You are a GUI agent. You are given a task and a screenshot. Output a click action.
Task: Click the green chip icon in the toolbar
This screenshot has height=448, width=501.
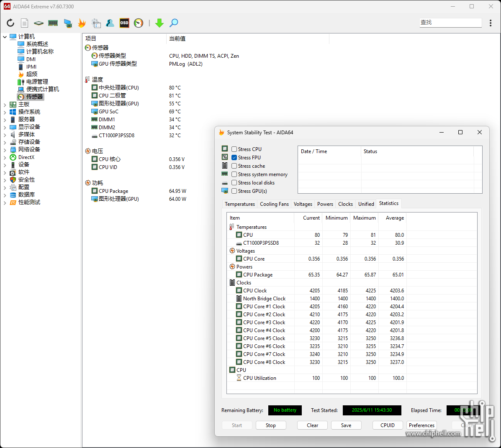[x=39, y=23]
